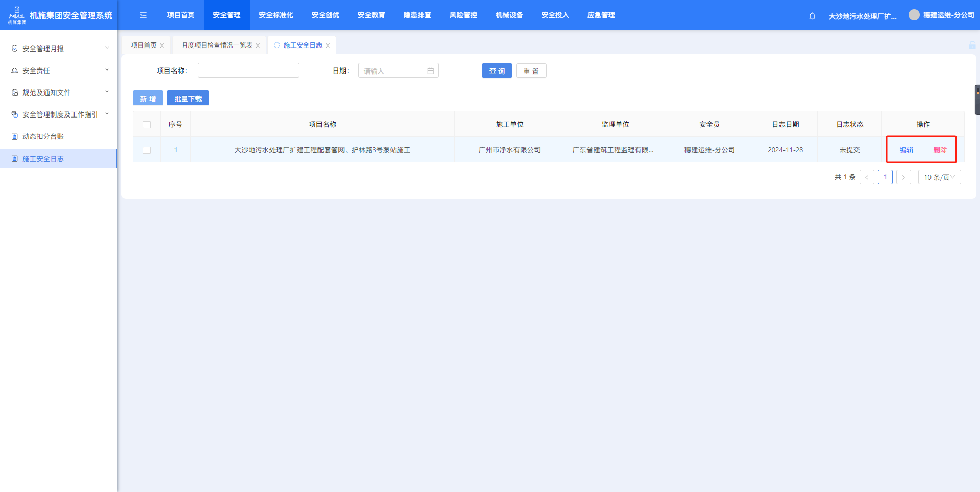
Task: Click the right-edge vertical scrollbar handle
Action: [977, 100]
